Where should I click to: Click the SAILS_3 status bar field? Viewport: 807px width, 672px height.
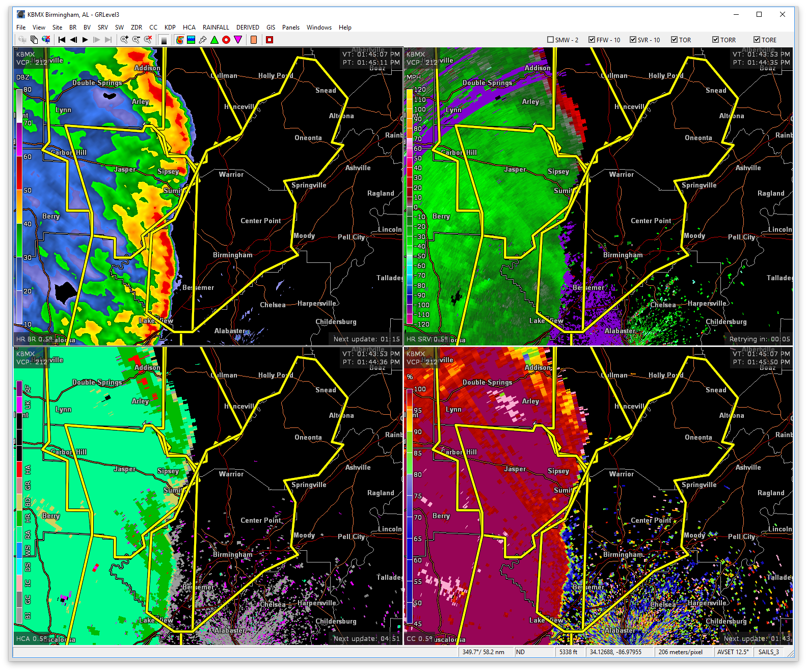tap(768, 652)
